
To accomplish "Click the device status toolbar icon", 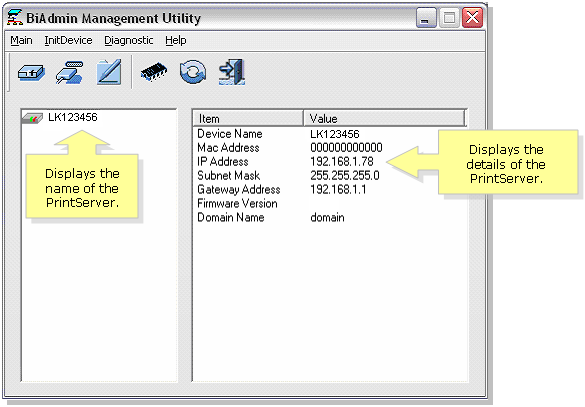I will click(x=31, y=72).
